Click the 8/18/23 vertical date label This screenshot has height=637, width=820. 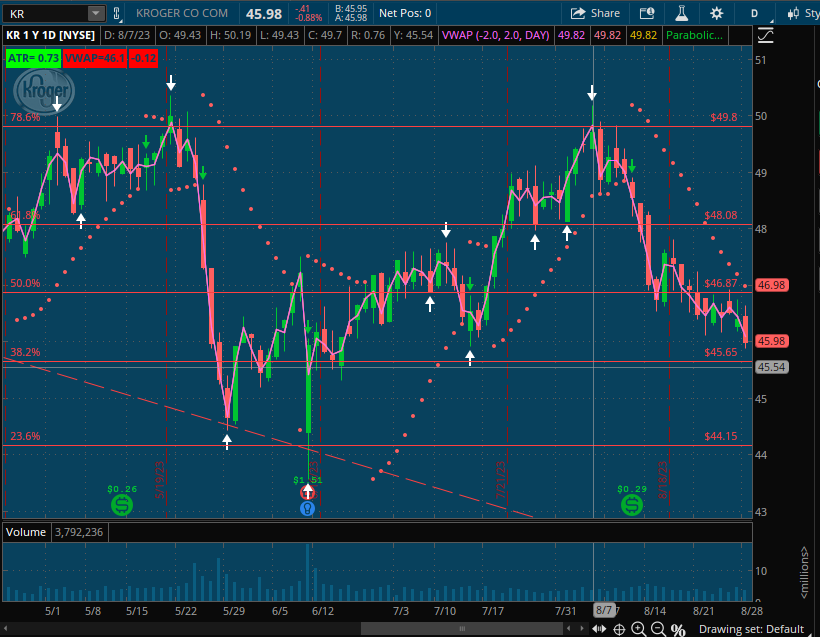[x=663, y=480]
